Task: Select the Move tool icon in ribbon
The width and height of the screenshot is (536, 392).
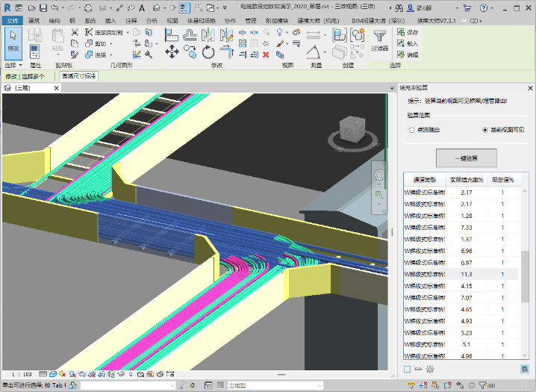Action: pos(172,51)
